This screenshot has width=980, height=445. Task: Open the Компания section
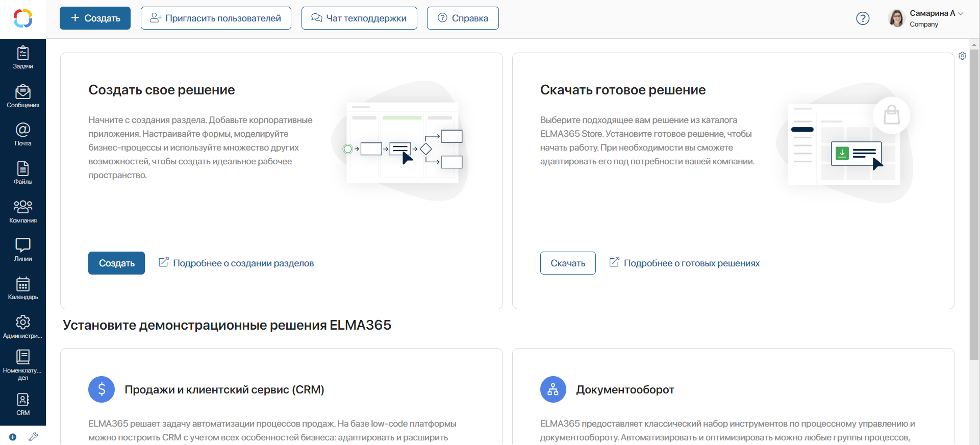pos(23,212)
